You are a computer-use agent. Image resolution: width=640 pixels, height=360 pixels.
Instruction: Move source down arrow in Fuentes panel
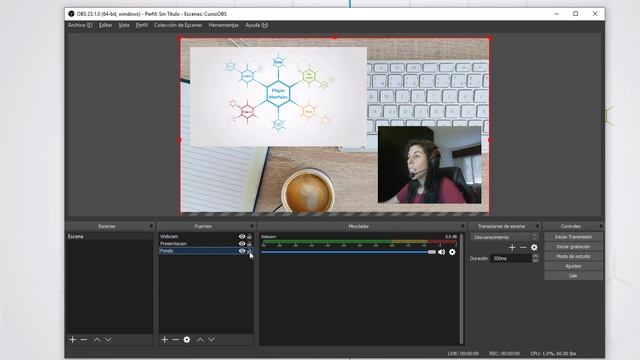coord(211,340)
